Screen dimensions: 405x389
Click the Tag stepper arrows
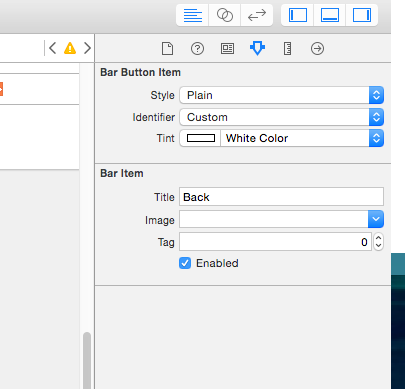point(378,242)
